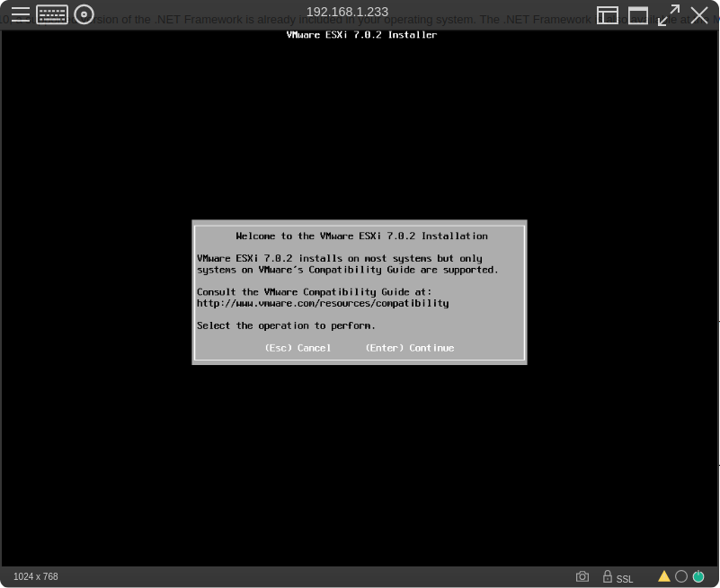This screenshot has width=720, height=588.
Task: Click the window layout icon in the title bar
Action: tap(608, 15)
